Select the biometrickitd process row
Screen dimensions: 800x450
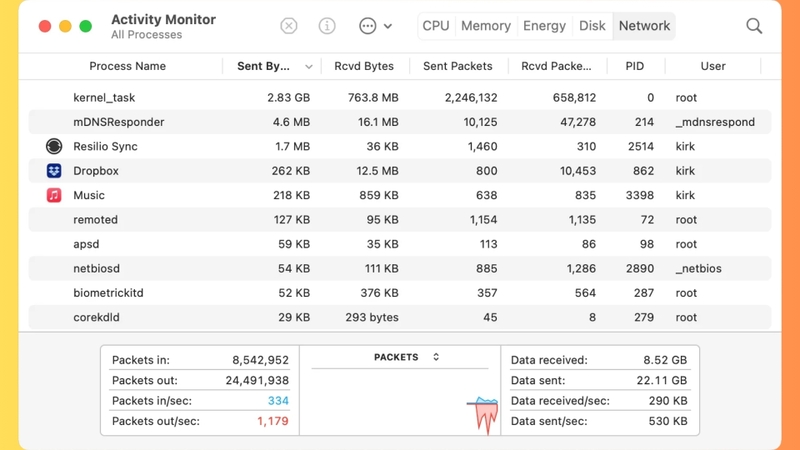coord(400,293)
